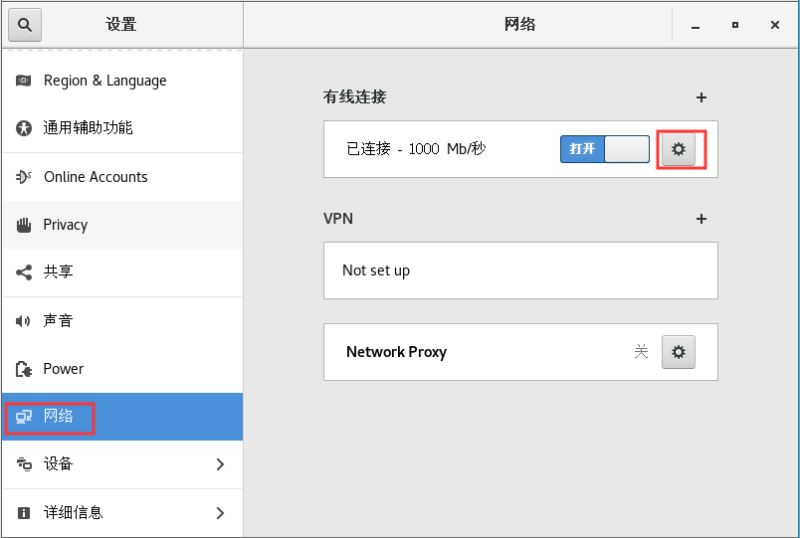This screenshot has height=538, width=800.
Task: Click the search magnifier button
Action: pos(25,25)
